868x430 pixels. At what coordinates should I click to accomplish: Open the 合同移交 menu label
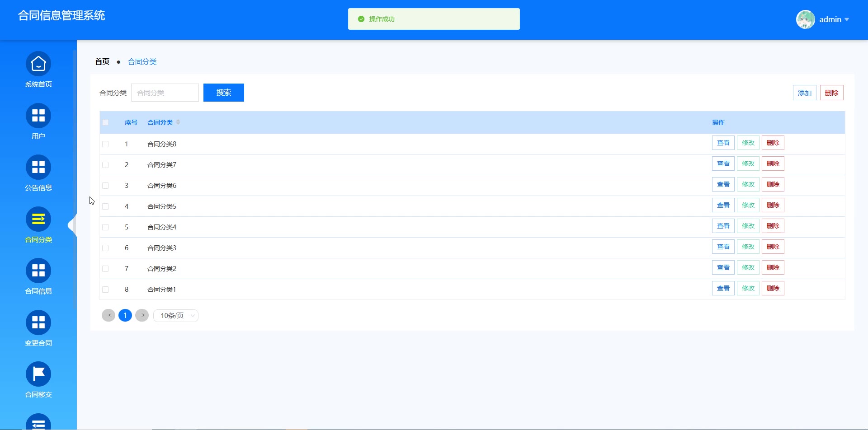click(38, 395)
